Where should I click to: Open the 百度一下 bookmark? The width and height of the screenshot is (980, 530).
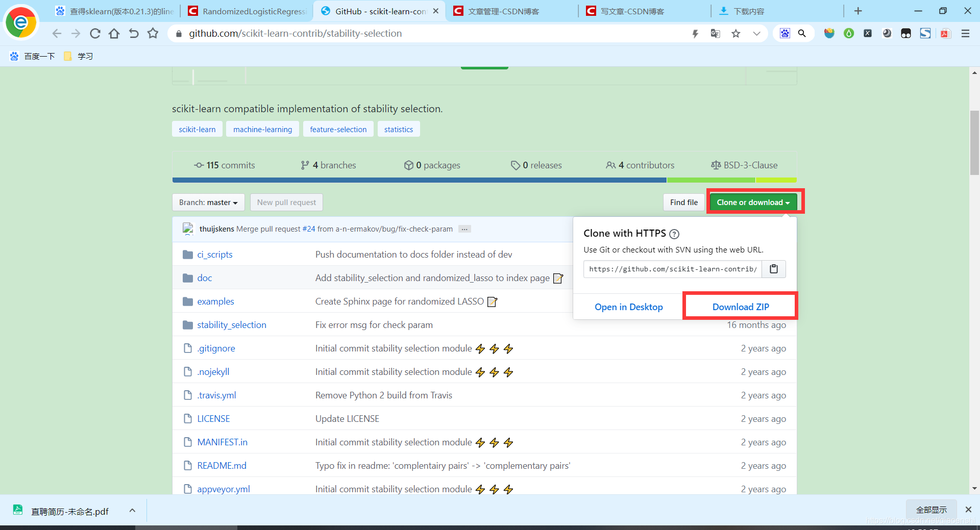point(32,56)
